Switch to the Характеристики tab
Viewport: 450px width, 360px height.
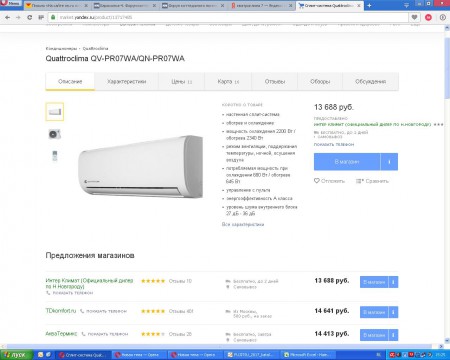(x=127, y=81)
